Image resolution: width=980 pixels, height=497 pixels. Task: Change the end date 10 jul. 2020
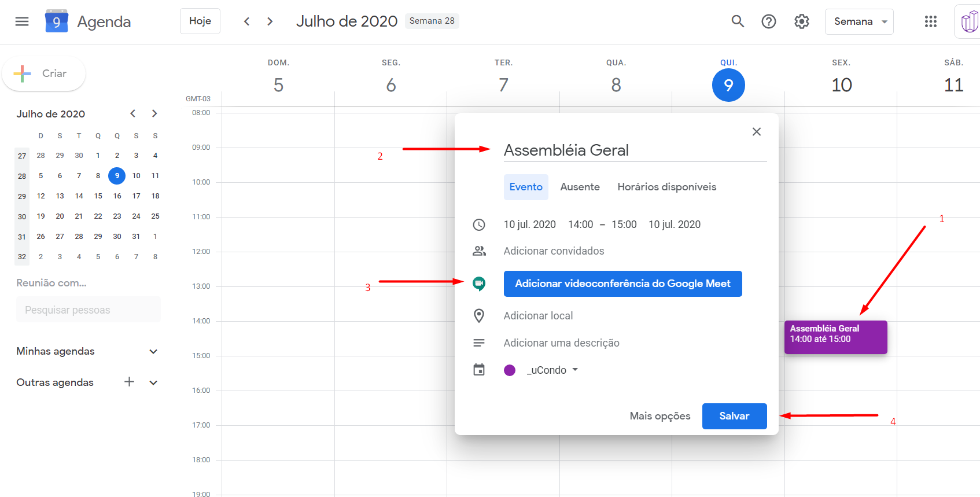[674, 224]
